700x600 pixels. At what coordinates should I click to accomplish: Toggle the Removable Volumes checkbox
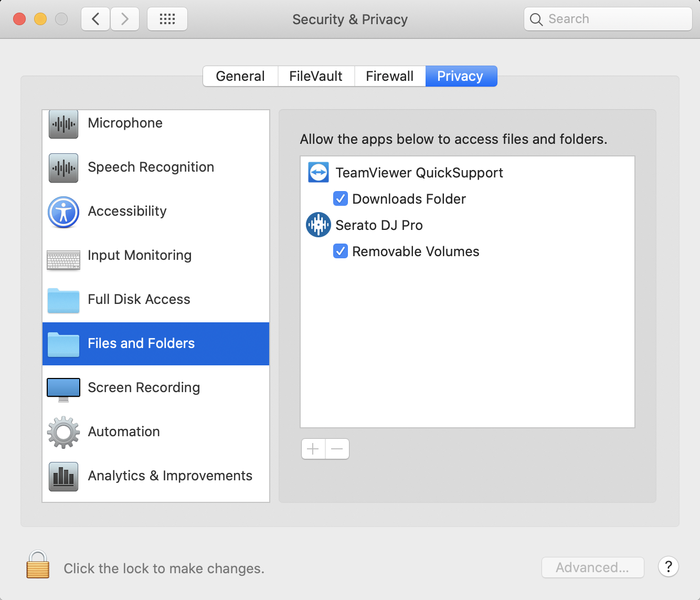click(x=341, y=251)
